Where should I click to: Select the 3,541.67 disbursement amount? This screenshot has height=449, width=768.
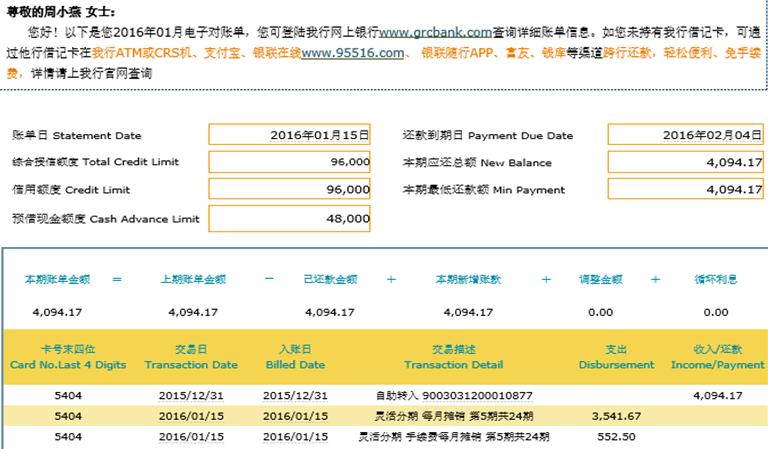tap(616, 416)
